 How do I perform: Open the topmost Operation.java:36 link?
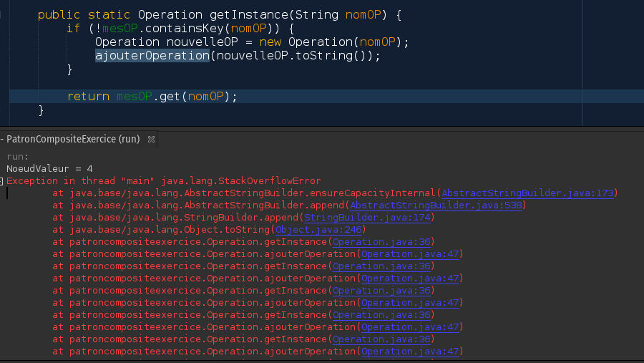[x=383, y=242]
